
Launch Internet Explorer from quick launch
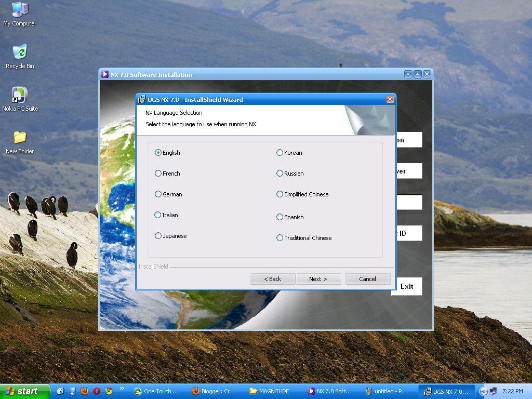tap(60, 391)
